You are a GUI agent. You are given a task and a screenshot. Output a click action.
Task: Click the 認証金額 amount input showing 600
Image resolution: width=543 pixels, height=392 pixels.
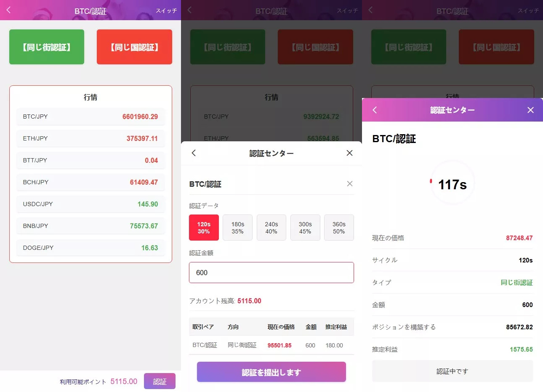(271, 273)
